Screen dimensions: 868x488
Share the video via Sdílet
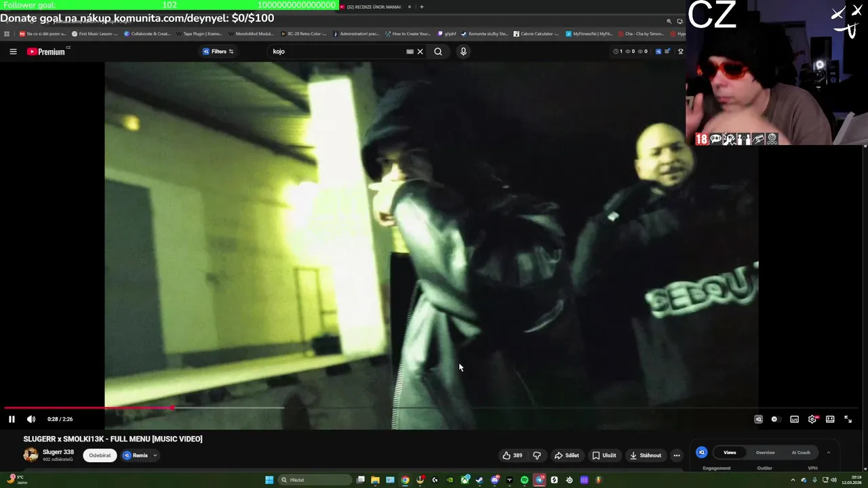(x=567, y=455)
